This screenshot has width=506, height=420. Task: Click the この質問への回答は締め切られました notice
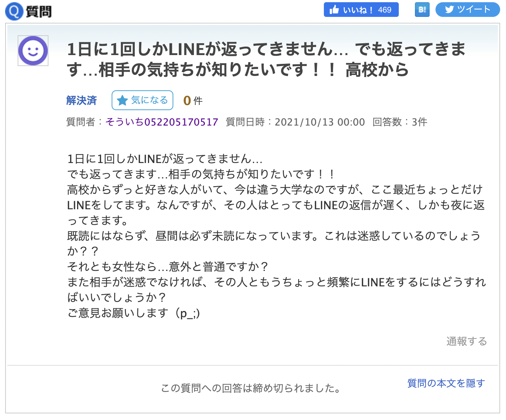(x=252, y=388)
